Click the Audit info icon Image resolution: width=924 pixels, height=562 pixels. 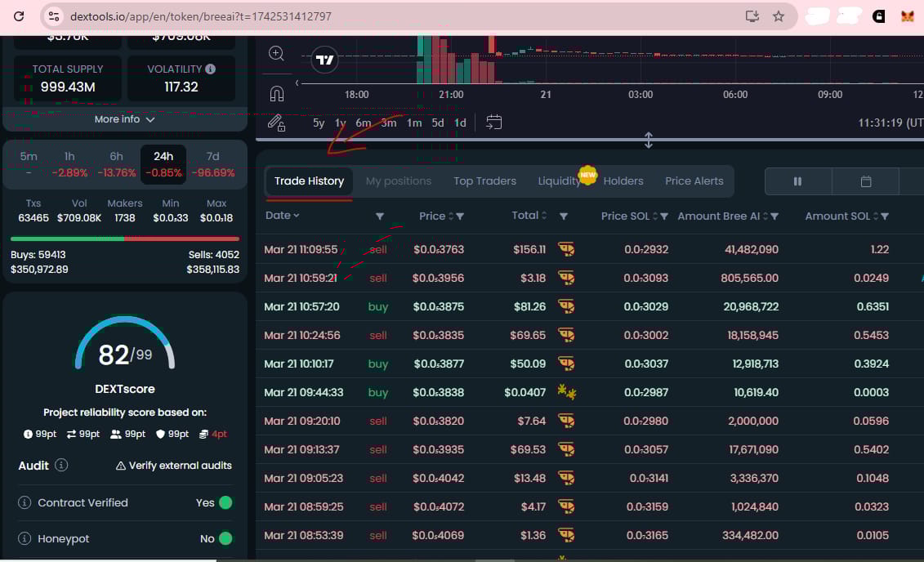click(x=61, y=465)
